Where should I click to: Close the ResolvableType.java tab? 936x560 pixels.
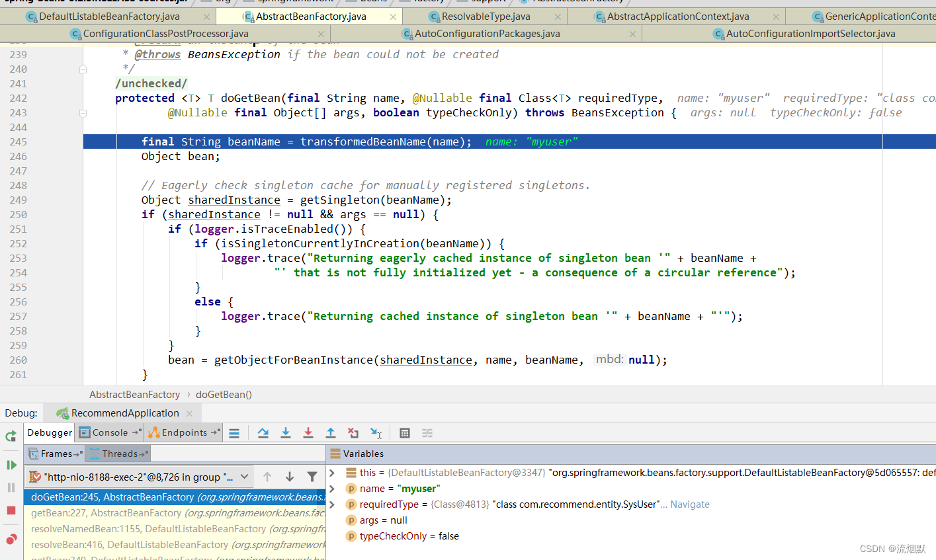point(558,17)
